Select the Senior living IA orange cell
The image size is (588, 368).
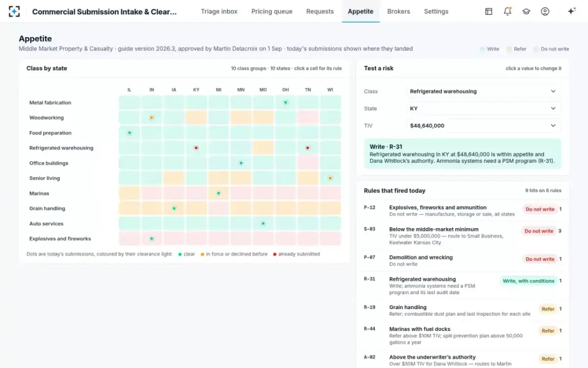coord(174,178)
